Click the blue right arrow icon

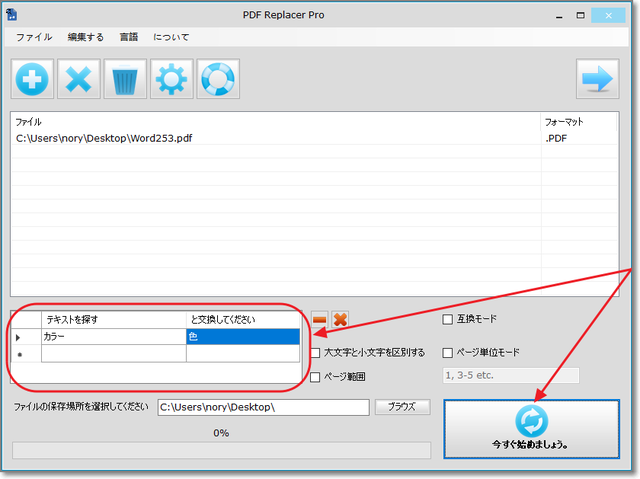point(598,79)
